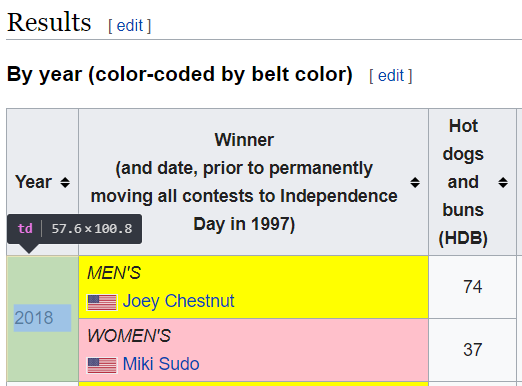Click the 74 hot dogs cell

click(472, 287)
